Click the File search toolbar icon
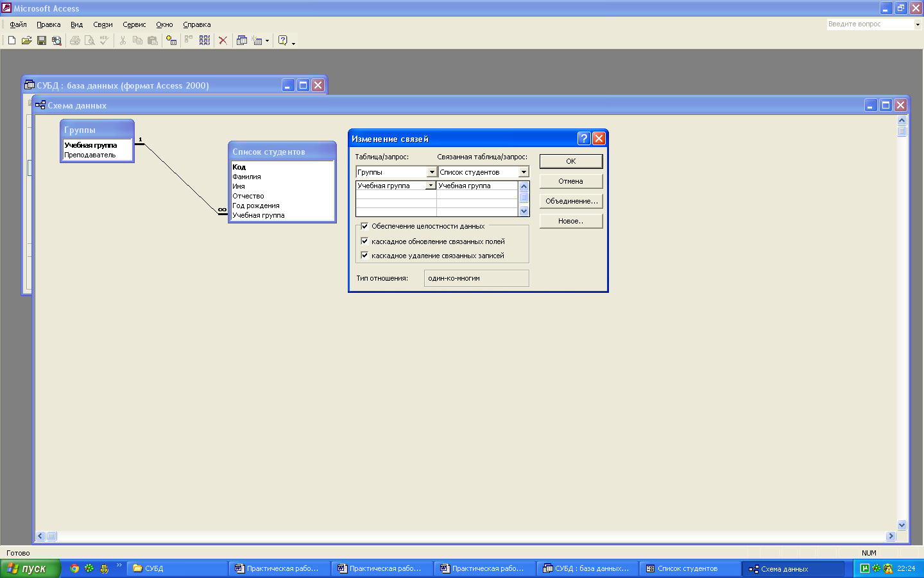 click(x=56, y=40)
